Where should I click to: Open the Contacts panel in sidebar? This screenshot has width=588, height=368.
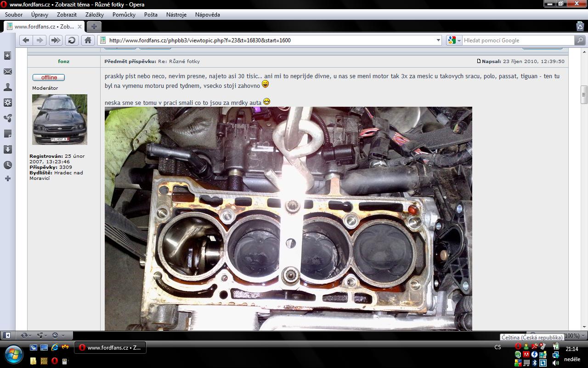pyautogui.click(x=7, y=87)
